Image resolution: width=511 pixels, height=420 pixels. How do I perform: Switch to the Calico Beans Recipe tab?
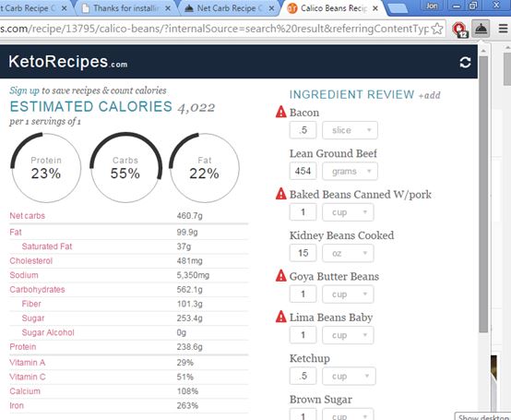[332, 8]
